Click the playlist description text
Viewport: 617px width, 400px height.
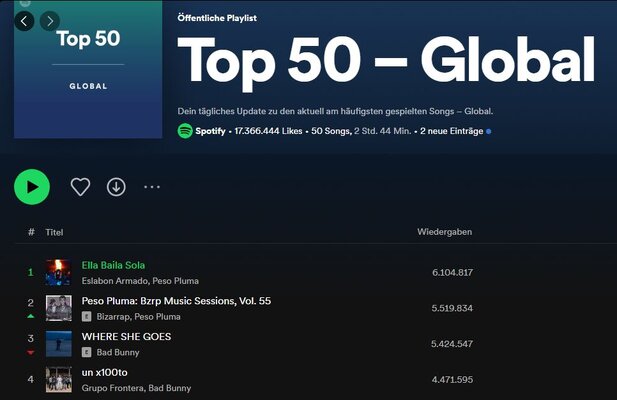(335, 111)
